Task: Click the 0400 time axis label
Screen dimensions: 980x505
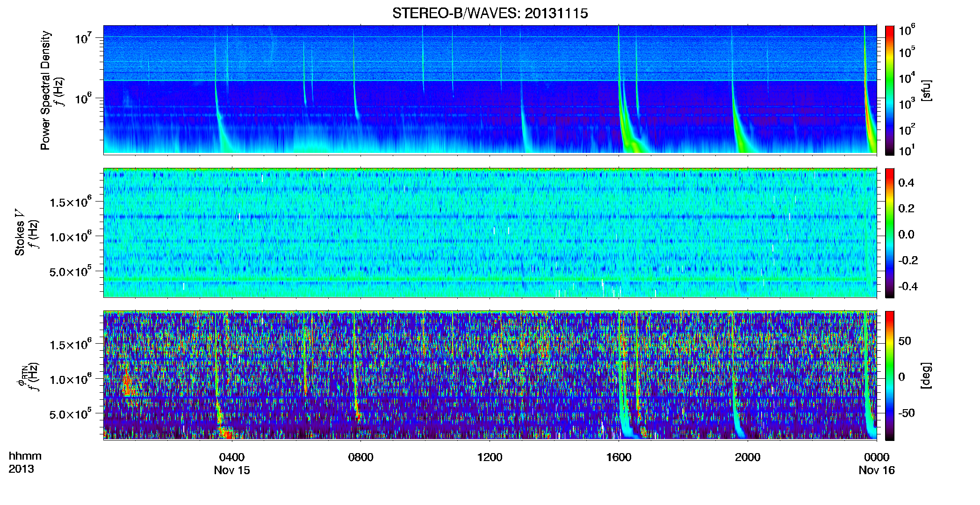Action: point(232,457)
